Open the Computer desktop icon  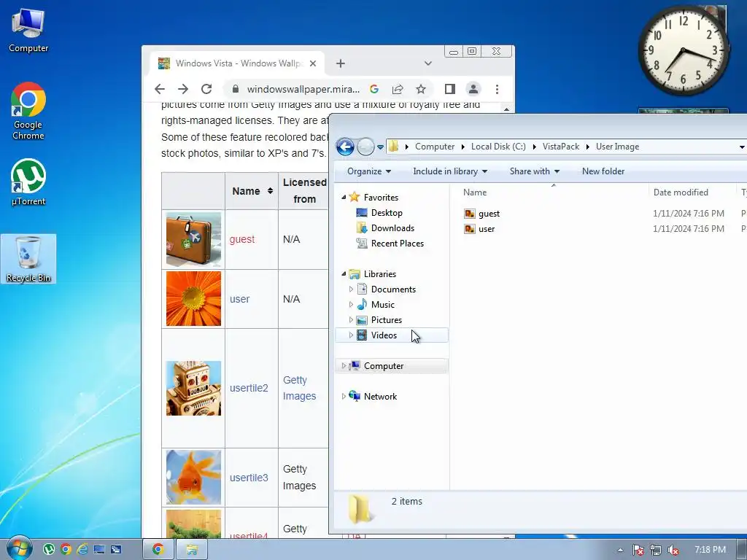(x=28, y=31)
